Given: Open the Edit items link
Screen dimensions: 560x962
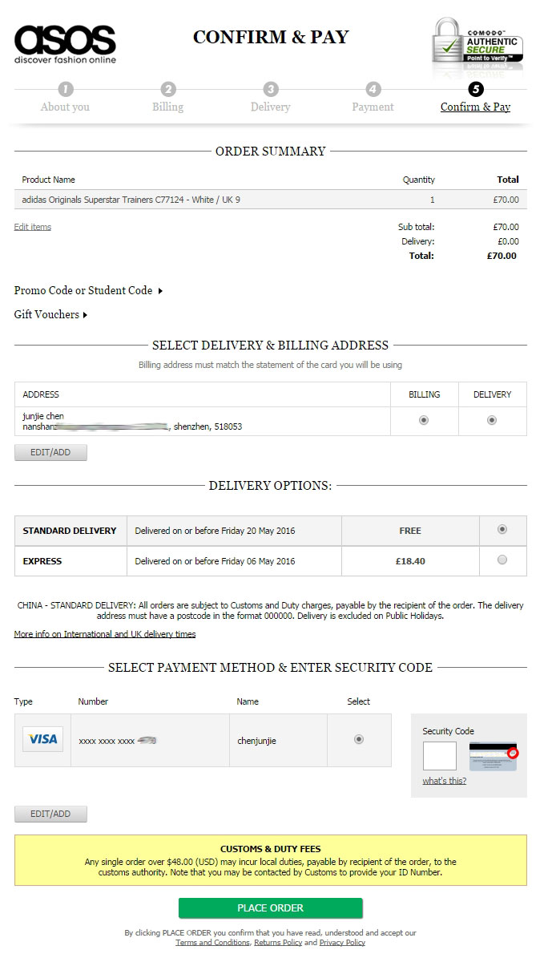Looking at the screenshot, I should [32, 227].
